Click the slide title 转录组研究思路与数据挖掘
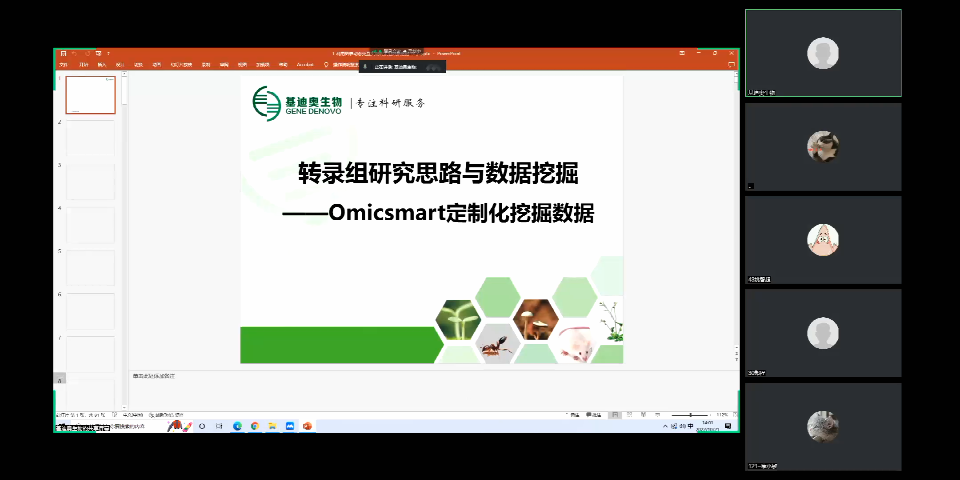960x480 pixels. (x=438, y=174)
